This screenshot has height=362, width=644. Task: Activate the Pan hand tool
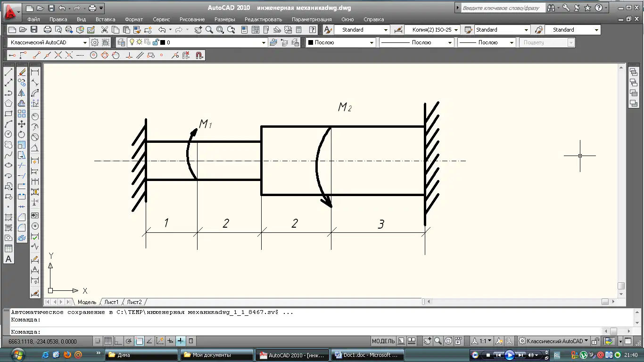pos(198,30)
